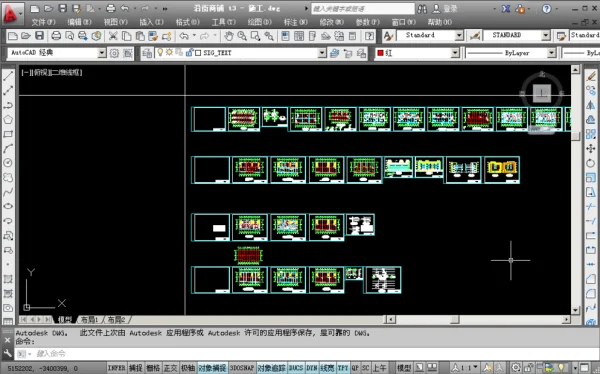Select the Circle draw tool
Viewport: 600px width, 374px height.
tap(8, 163)
